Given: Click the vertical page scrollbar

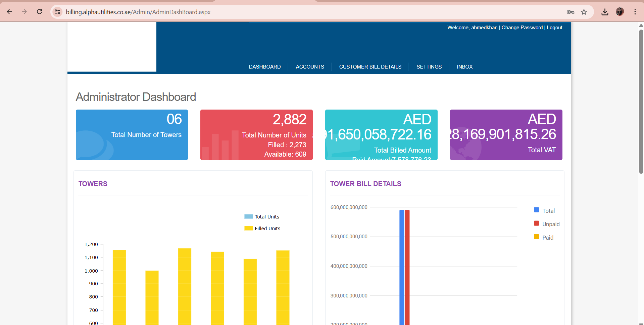Looking at the screenshot, I should [x=641, y=101].
